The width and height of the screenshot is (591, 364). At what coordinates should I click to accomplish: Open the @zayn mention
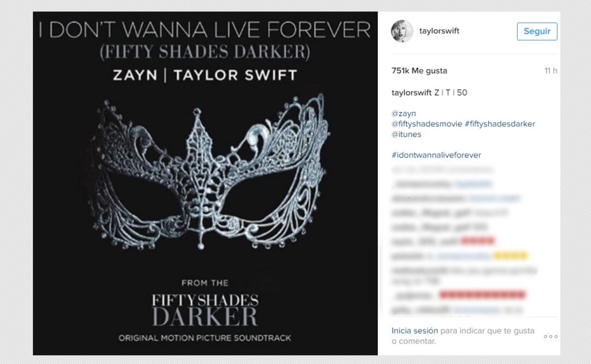tap(403, 114)
